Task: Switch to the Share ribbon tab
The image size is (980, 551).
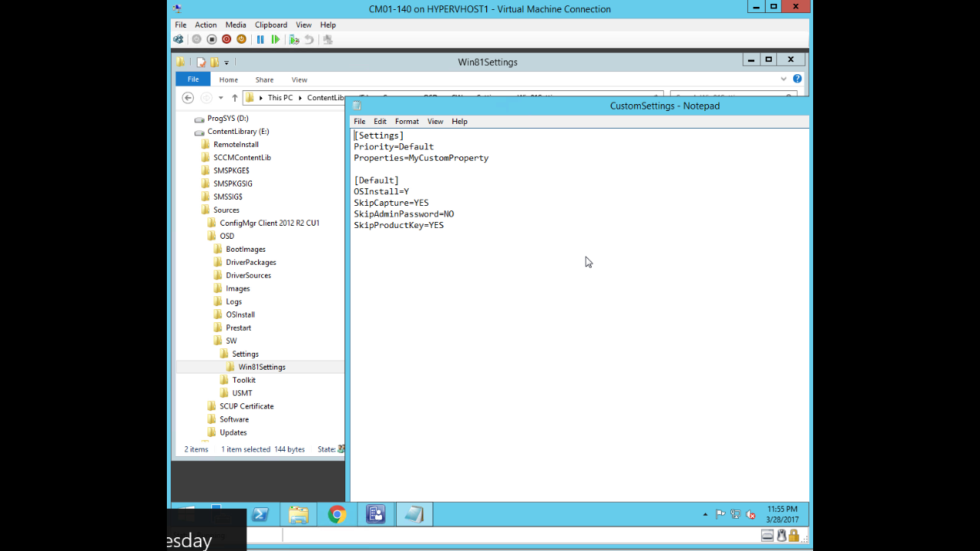Action: (264, 80)
